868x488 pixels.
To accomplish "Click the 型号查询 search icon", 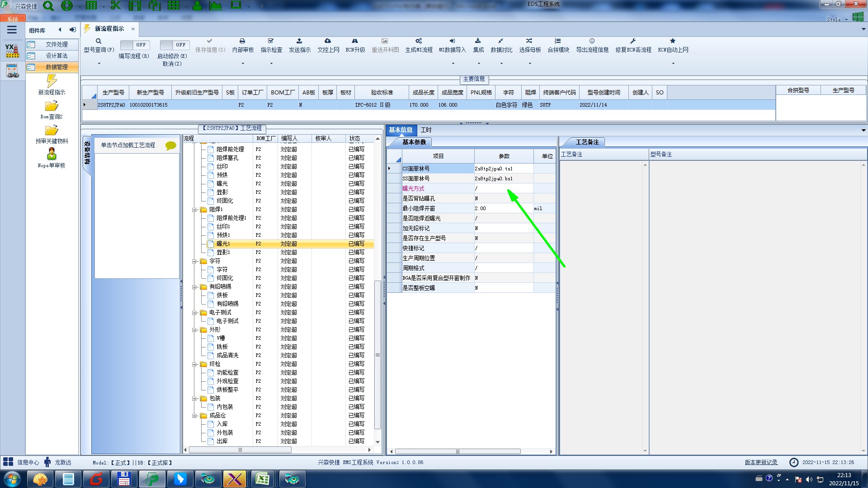I will 98,41.
